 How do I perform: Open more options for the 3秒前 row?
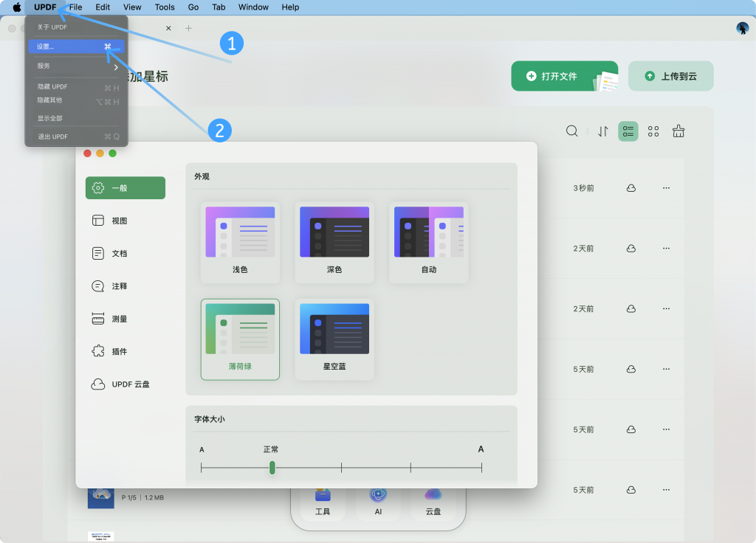click(667, 188)
